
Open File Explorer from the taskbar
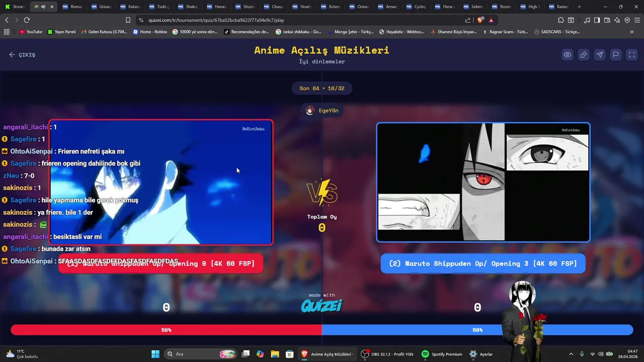275,354
